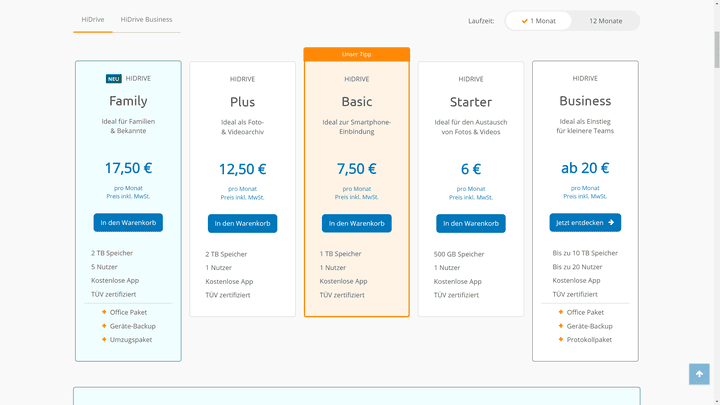Click plus icon beside Protokollpaket
720x405 pixels.
[561, 340]
